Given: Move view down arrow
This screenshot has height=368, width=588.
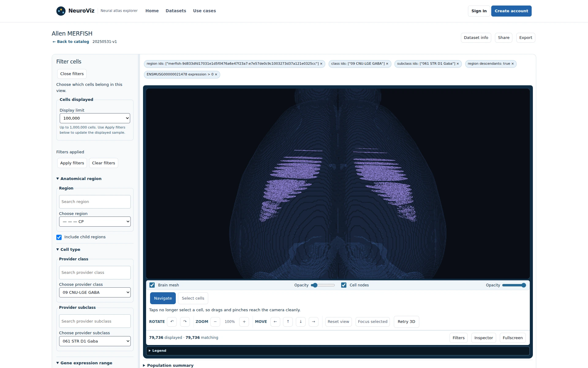Looking at the screenshot, I should [x=301, y=322].
